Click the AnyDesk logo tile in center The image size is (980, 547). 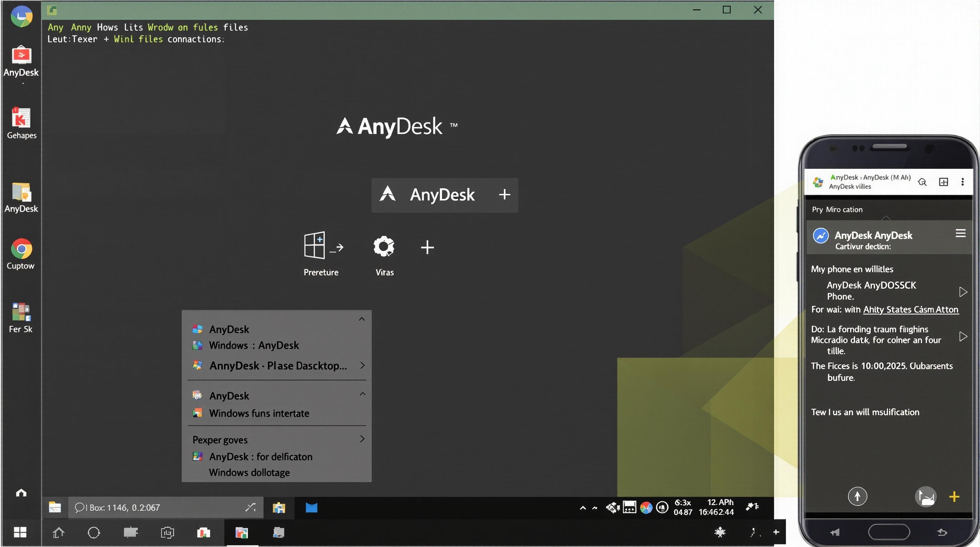445,195
